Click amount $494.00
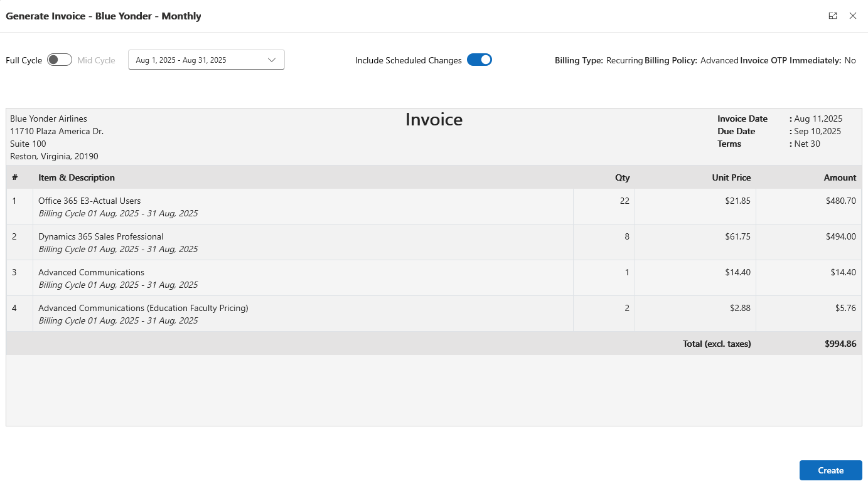The height and width of the screenshot is (491, 868). (x=841, y=236)
